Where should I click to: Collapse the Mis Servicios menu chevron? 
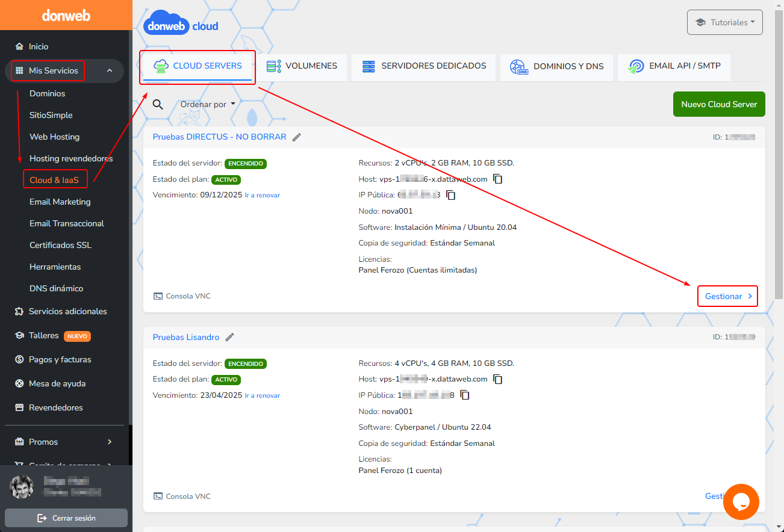pos(110,70)
